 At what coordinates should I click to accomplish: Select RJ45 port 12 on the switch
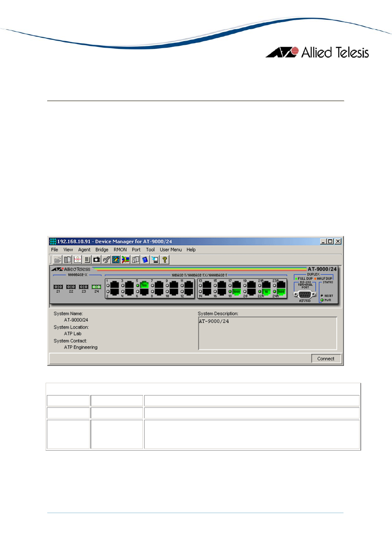point(189,292)
